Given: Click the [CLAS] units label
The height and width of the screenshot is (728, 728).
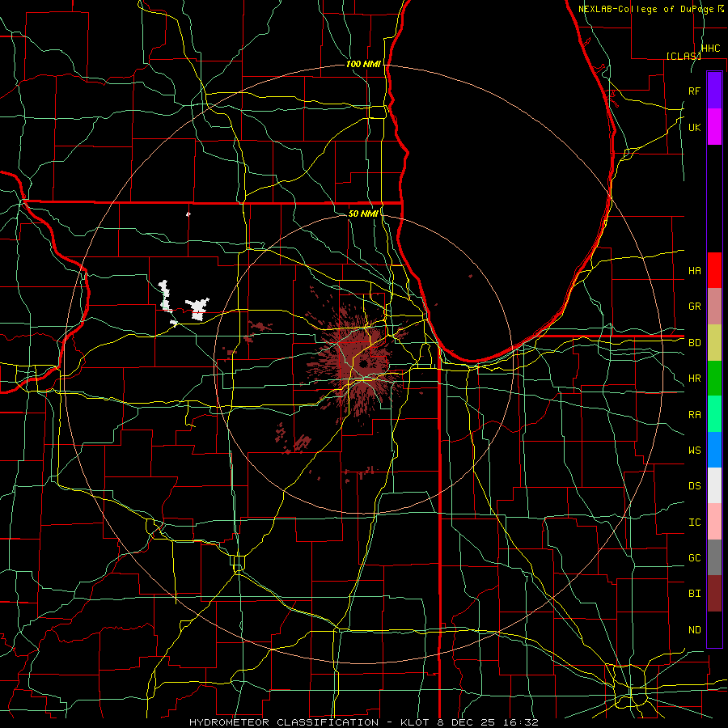Looking at the screenshot, I should tap(684, 56).
